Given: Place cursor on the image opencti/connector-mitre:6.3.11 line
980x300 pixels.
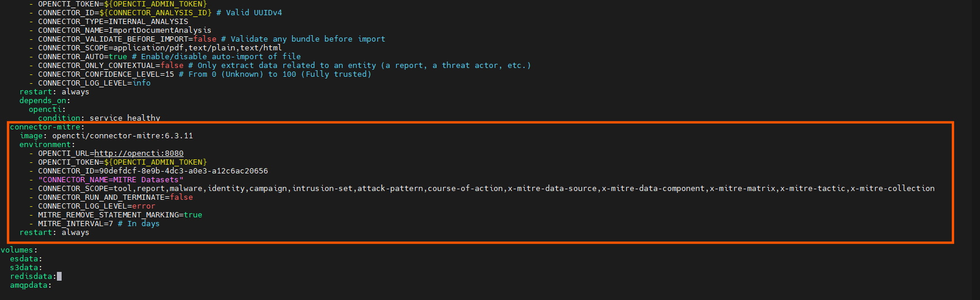Looking at the screenshot, I should point(106,136).
